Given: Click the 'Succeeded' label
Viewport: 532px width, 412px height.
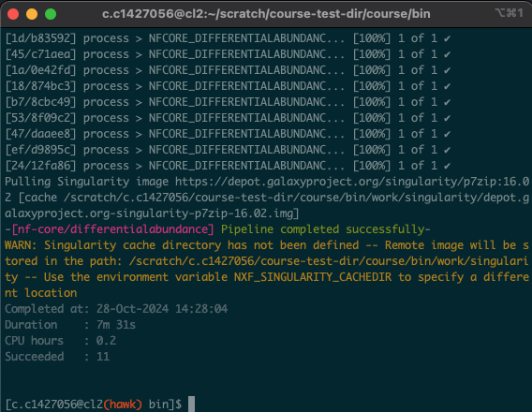Looking at the screenshot, I should pyautogui.click(x=35, y=357).
